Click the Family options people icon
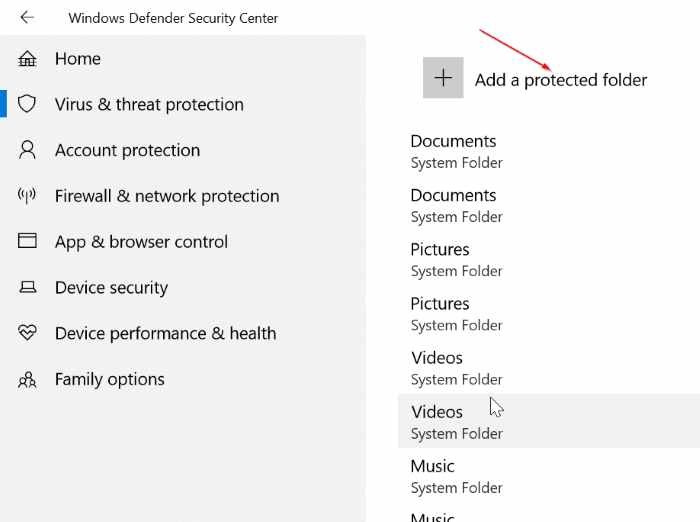The height and width of the screenshot is (522, 700). pyautogui.click(x=27, y=380)
